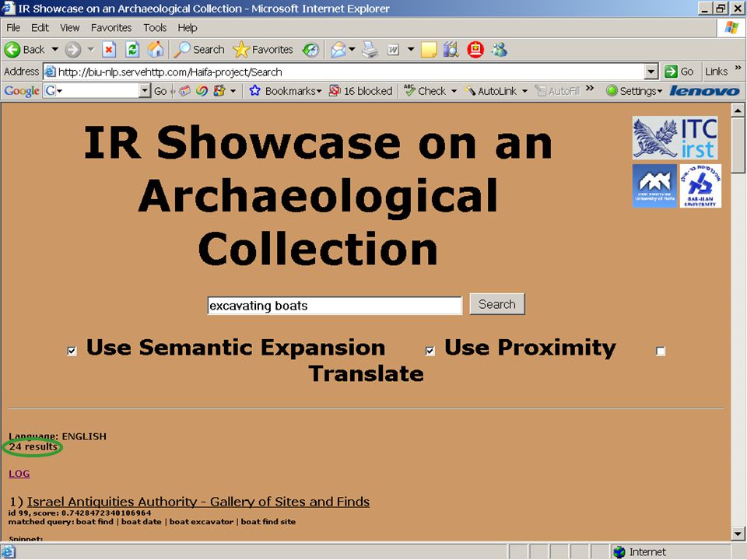Open the Favorites menu
Screen dimensions: 747x560
click(111, 28)
